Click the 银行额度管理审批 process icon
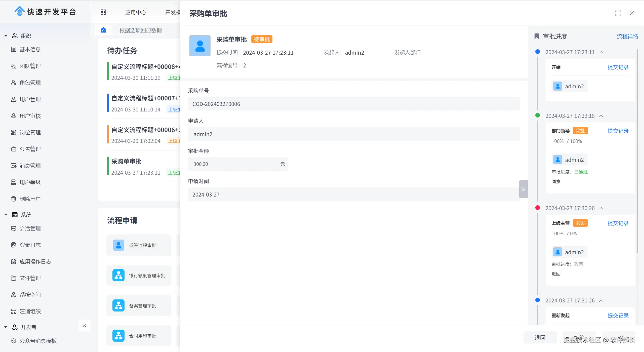644x352 pixels. 118,275
